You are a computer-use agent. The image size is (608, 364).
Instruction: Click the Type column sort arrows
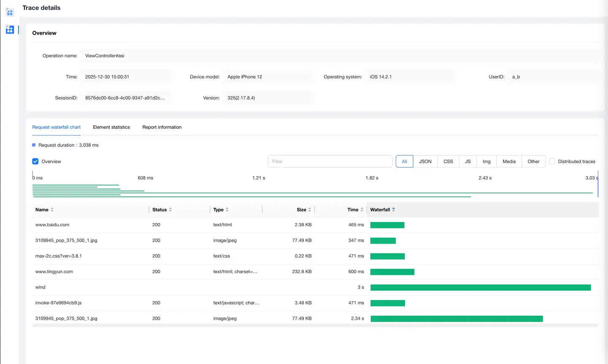[x=227, y=210]
